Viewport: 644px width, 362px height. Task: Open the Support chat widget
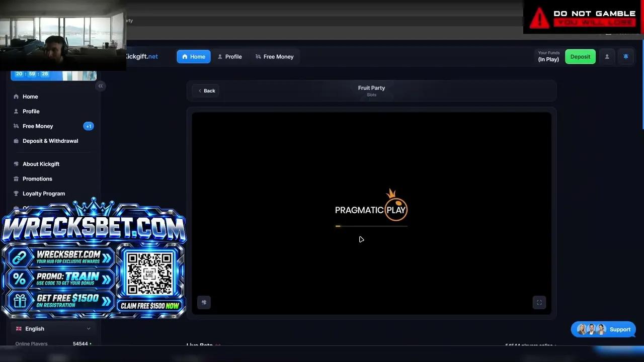(x=603, y=329)
